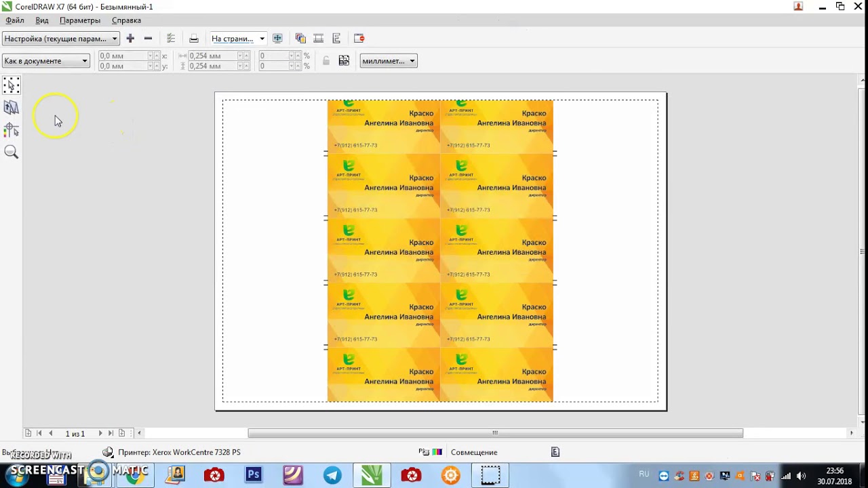Toggle the maintain aspect ratio lock

coord(325,61)
